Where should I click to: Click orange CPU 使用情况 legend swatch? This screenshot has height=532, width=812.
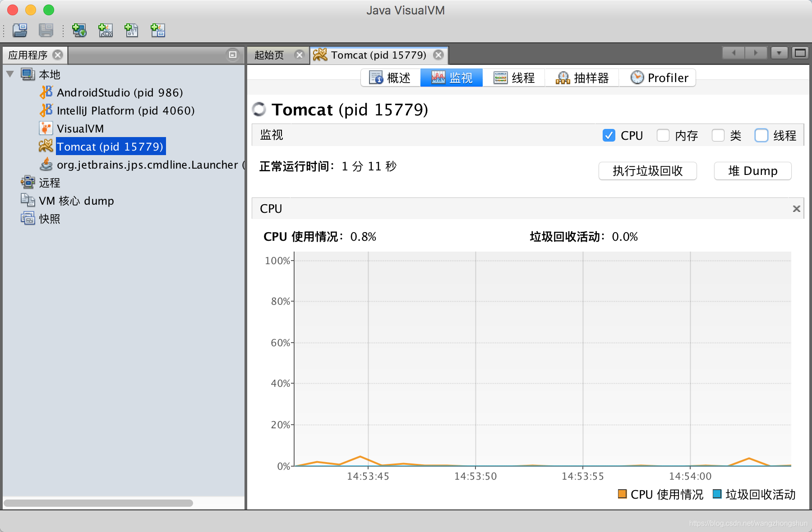(x=622, y=494)
